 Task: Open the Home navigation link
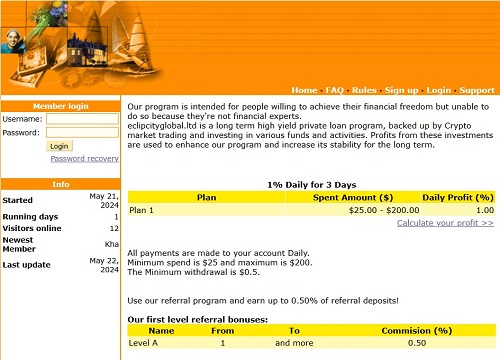(304, 90)
